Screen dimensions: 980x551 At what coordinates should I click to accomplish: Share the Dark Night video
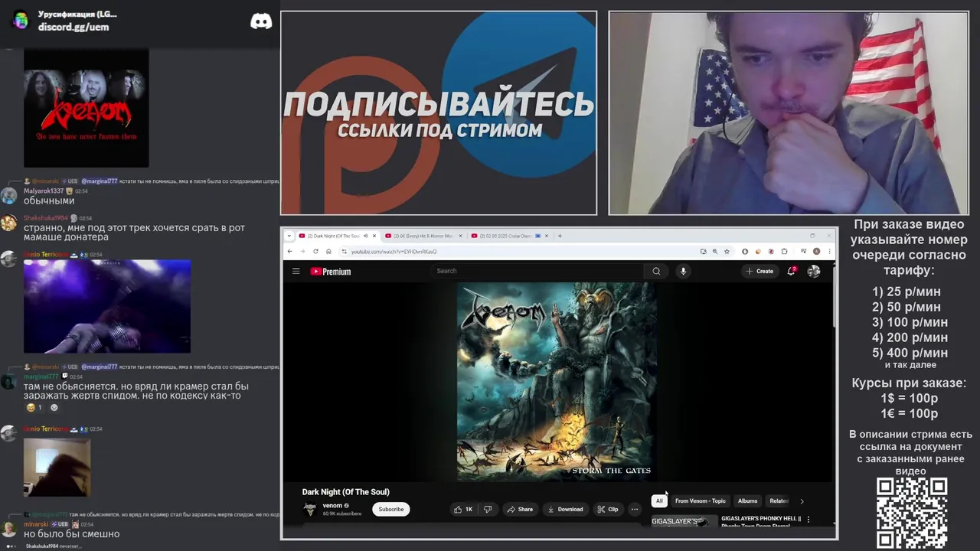click(520, 509)
